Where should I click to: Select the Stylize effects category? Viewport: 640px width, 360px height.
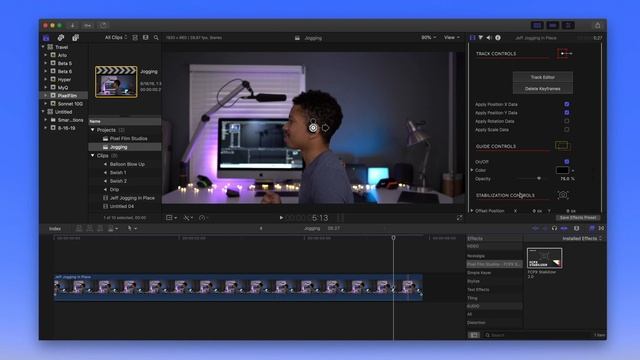[473, 281]
